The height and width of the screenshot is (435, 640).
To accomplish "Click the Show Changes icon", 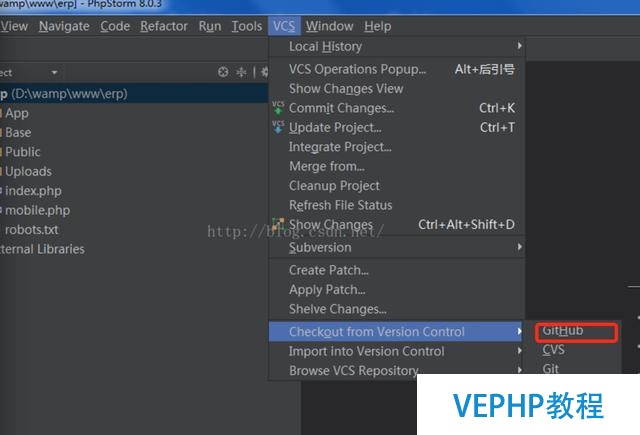I will tap(278, 224).
